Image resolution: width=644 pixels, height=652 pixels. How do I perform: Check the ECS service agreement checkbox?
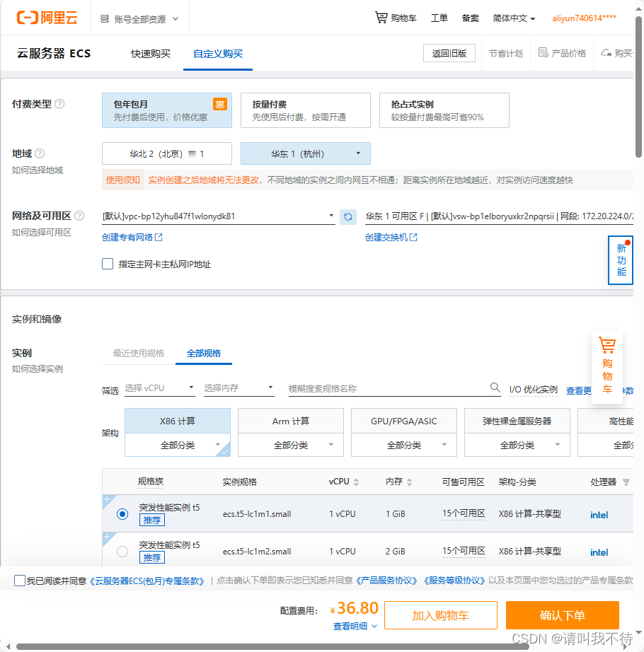point(20,581)
